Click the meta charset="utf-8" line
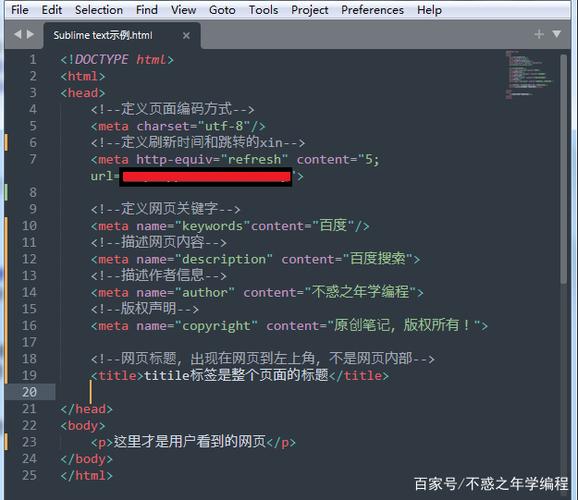Image resolution: width=578 pixels, height=500 pixels. point(178,126)
